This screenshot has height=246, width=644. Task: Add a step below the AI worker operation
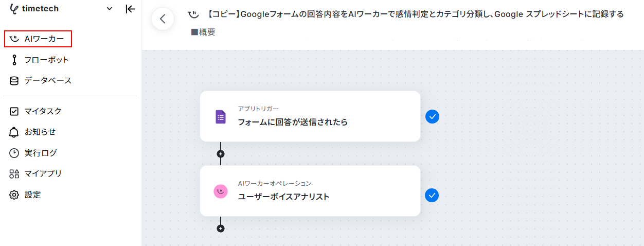coord(221,229)
